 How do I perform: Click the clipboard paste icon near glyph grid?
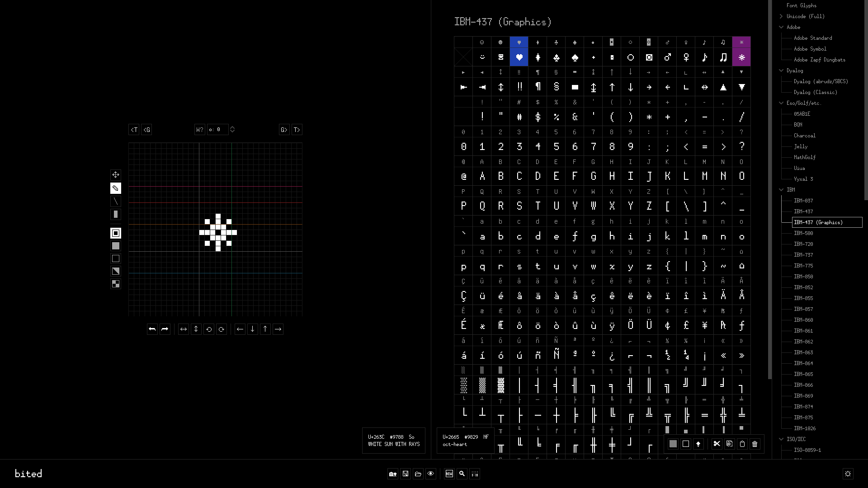tap(742, 444)
